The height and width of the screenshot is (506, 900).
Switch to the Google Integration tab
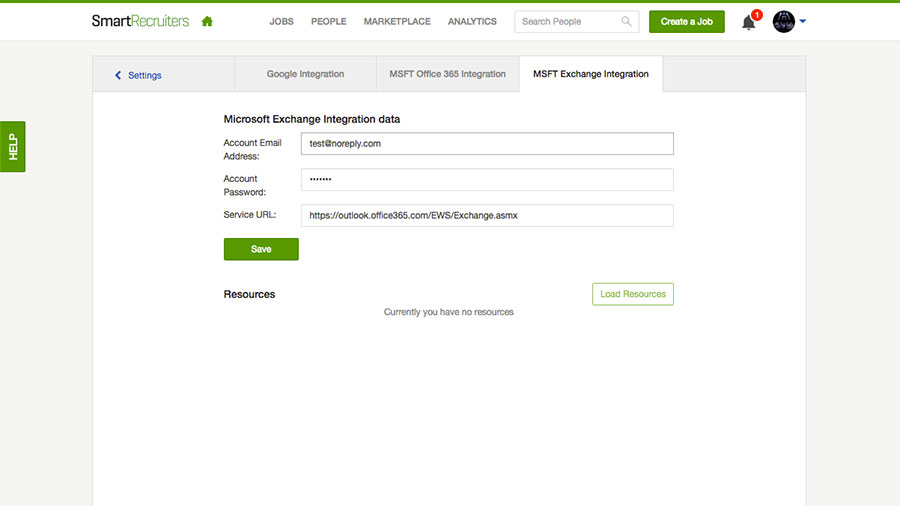(x=305, y=74)
